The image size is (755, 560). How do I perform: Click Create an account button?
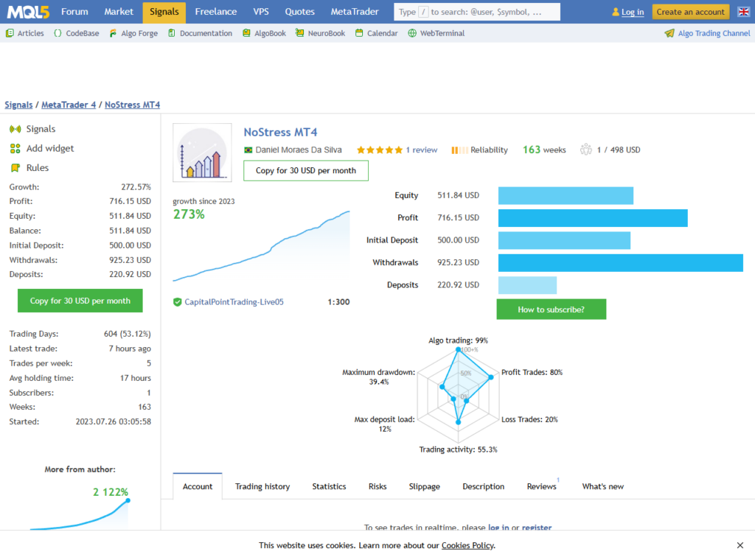pyautogui.click(x=690, y=12)
